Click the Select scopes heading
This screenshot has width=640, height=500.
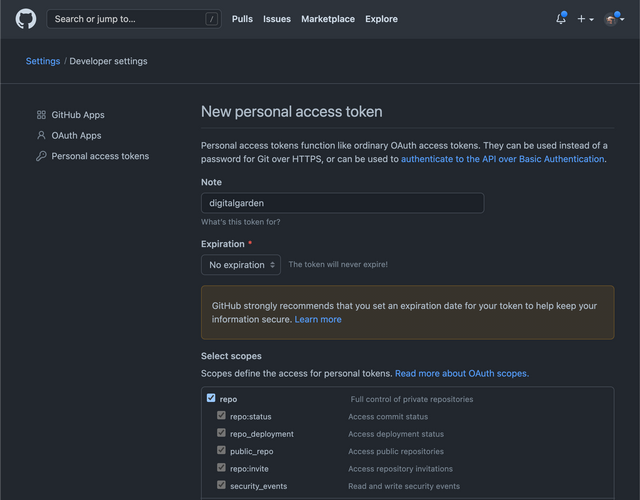[x=231, y=356]
